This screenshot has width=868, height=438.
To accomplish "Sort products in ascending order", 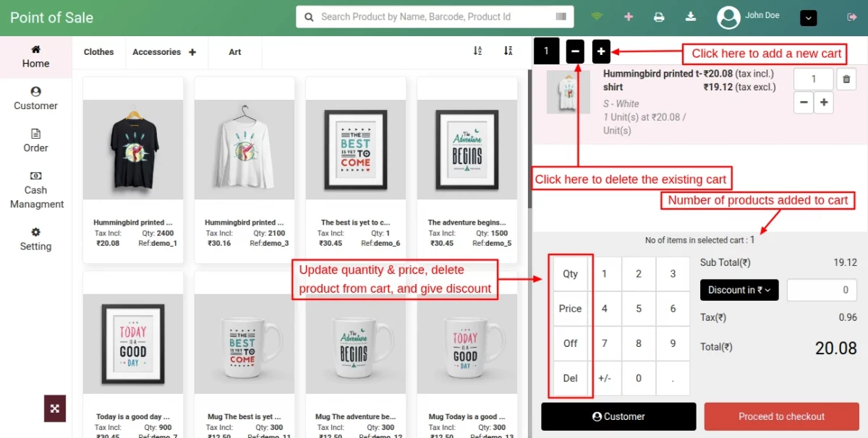I will tap(477, 51).
